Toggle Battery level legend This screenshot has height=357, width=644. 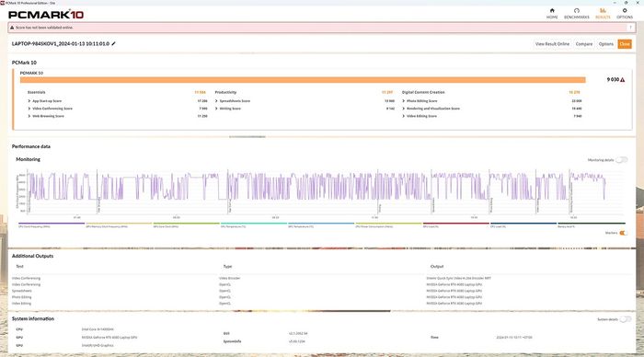[591, 225]
